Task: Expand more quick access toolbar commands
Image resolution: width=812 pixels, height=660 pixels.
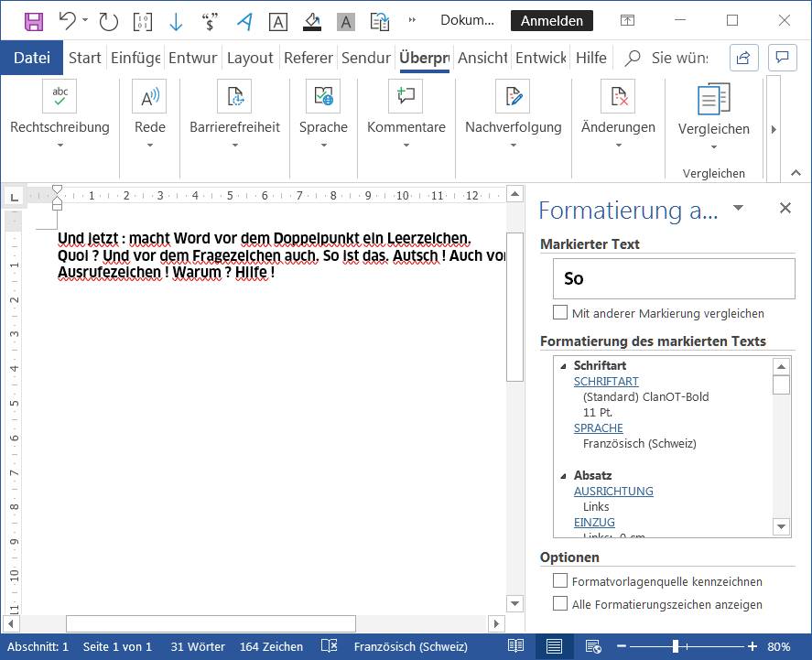Action: tap(412, 20)
